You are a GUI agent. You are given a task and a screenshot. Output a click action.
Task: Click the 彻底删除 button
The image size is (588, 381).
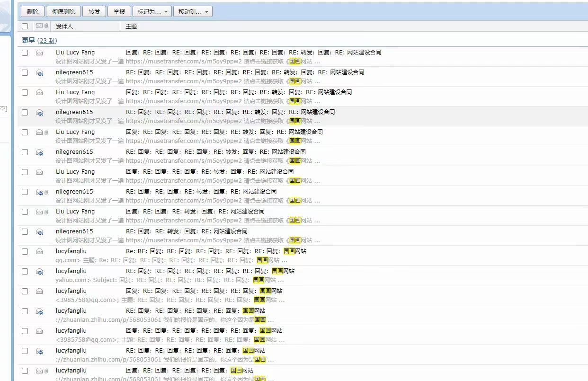(63, 12)
